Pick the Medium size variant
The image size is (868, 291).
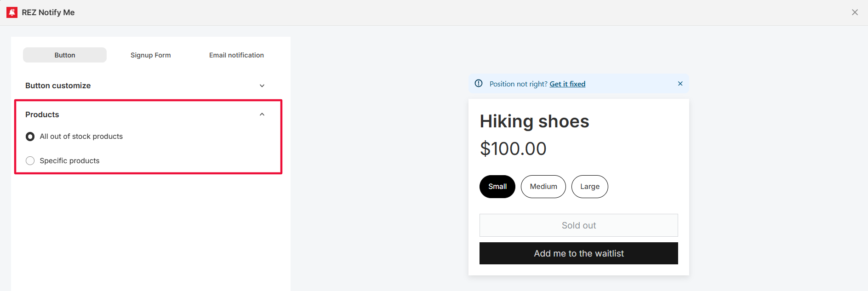click(x=543, y=187)
